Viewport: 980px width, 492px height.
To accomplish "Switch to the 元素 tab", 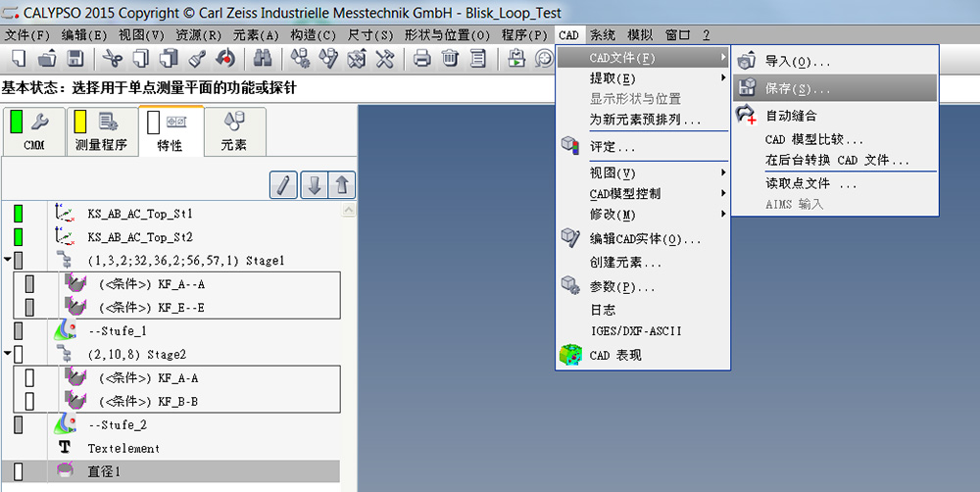I will (234, 132).
